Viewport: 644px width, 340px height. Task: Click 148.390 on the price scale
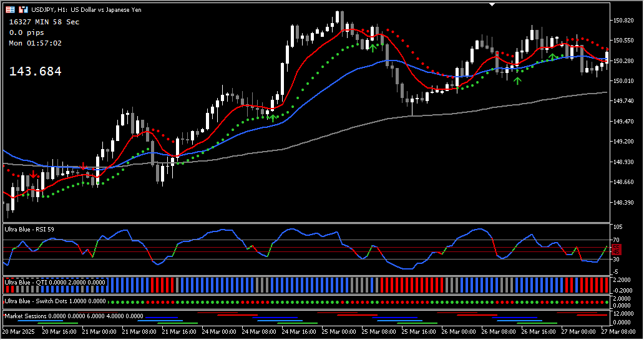[x=625, y=203]
